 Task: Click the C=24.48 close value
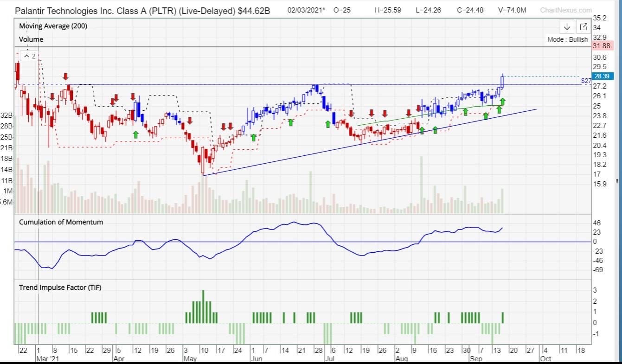pos(470,10)
